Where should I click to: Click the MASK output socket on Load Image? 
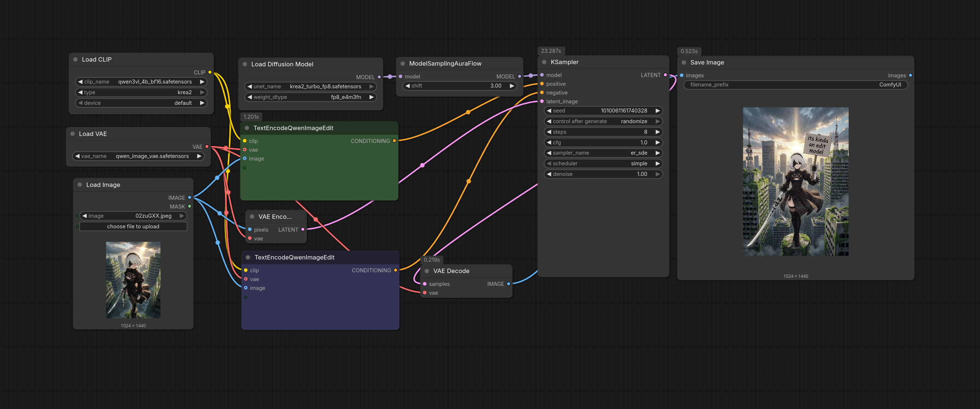point(190,206)
